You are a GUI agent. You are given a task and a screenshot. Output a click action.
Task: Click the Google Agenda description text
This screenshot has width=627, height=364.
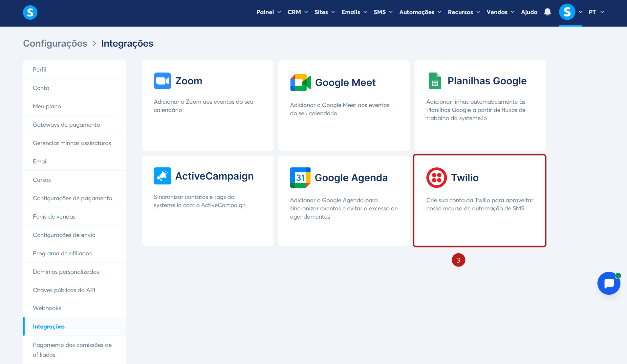(x=344, y=208)
